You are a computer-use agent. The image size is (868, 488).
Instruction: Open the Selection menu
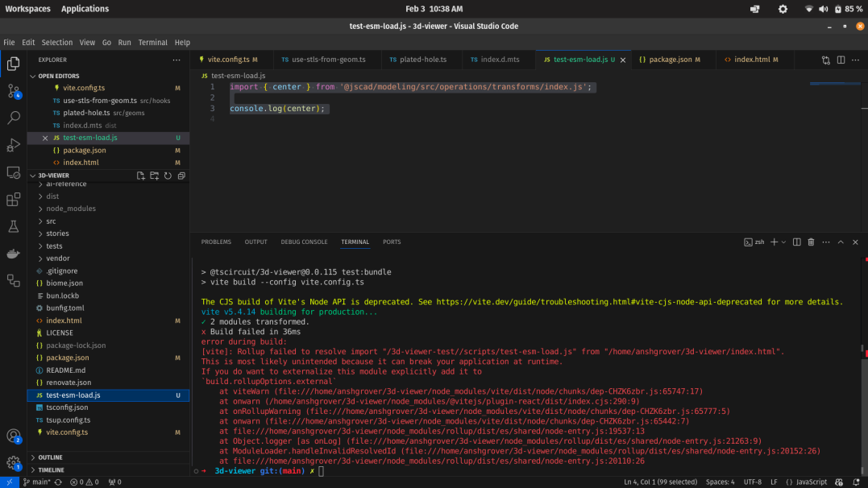coord(57,42)
